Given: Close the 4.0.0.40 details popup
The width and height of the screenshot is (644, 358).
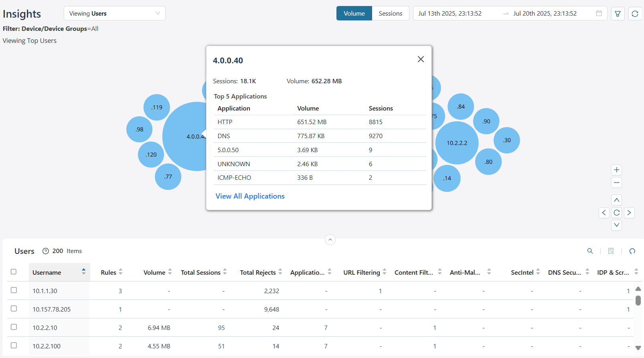Looking at the screenshot, I should pyautogui.click(x=421, y=59).
